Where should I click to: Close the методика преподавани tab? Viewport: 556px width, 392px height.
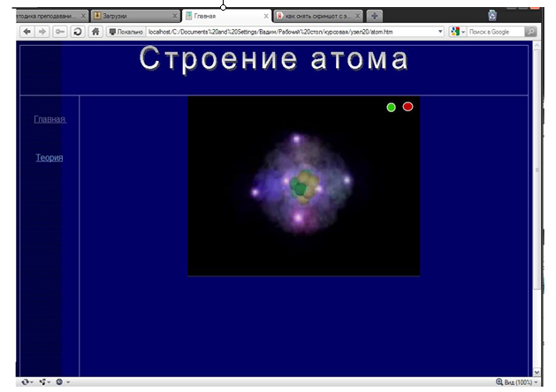click(83, 16)
